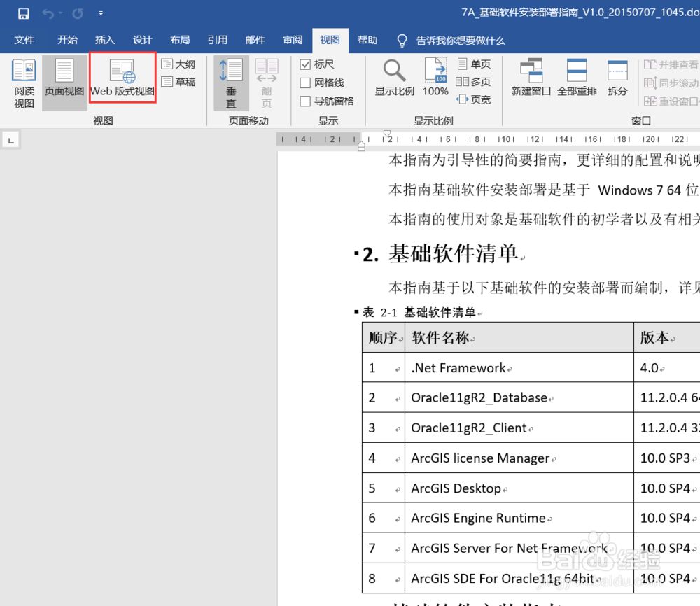700x606 pixels.
Task: Click the tab stop selector at ruler corner
Action: (x=10, y=141)
